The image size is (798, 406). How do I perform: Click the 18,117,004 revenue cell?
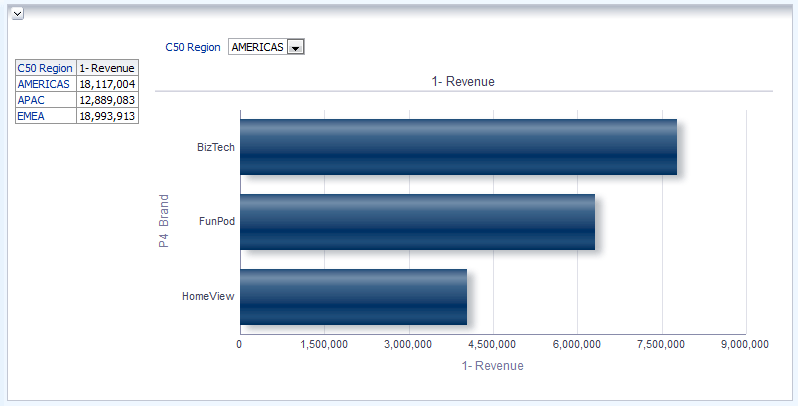coord(107,84)
